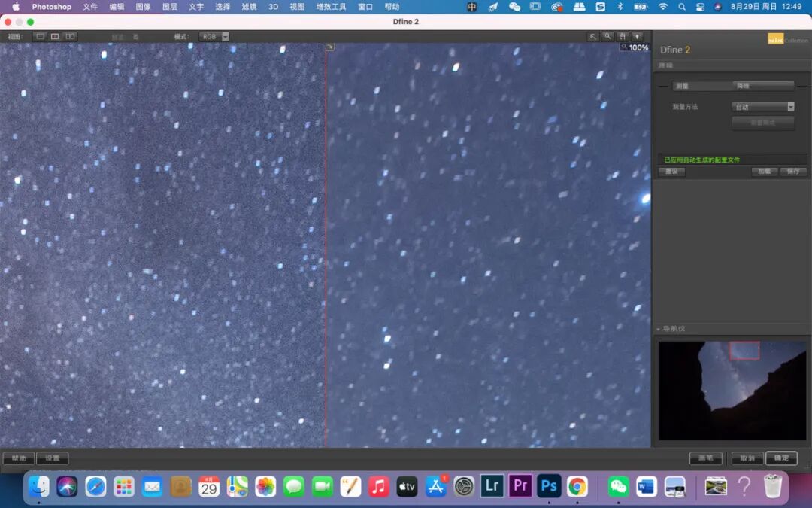Open Photos app from the Dock
This screenshot has height=508, width=812.
[265, 486]
